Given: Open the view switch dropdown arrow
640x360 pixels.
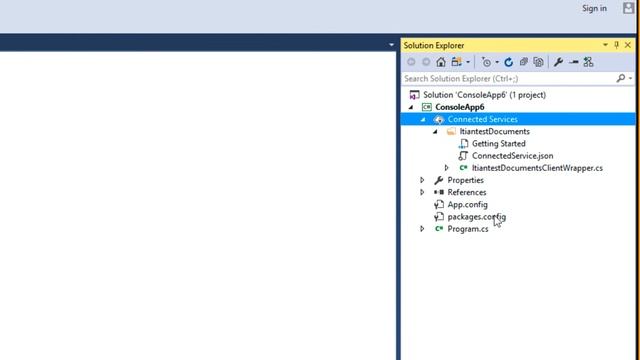Looking at the screenshot, I should (x=468, y=62).
